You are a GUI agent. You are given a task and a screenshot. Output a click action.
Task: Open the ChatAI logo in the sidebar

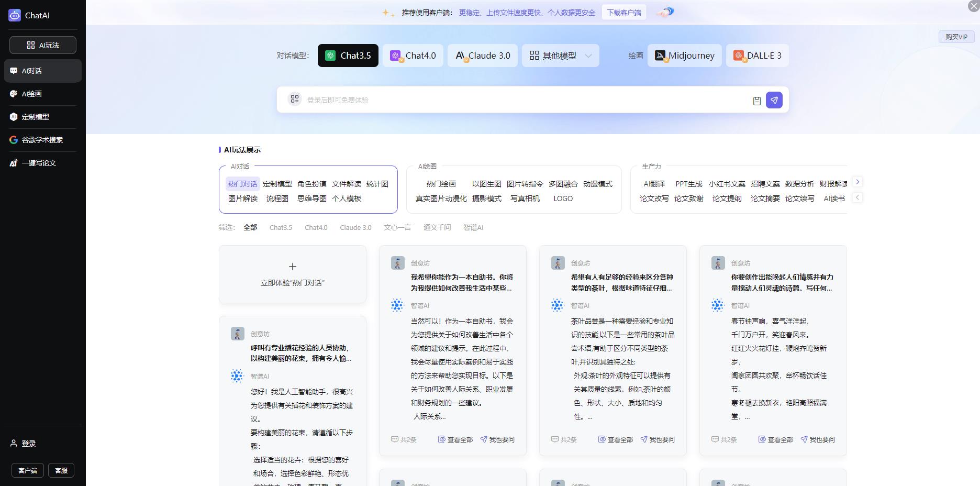point(29,15)
